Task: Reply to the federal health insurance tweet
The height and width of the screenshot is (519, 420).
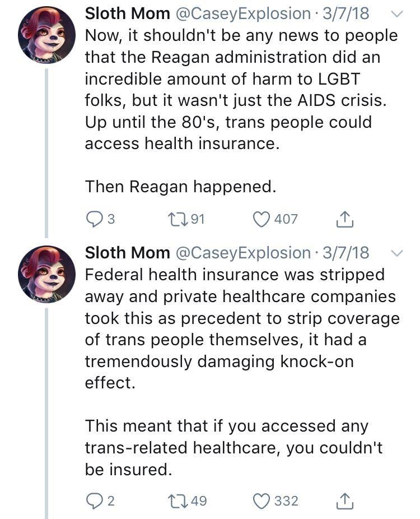Action: click(94, 501)
